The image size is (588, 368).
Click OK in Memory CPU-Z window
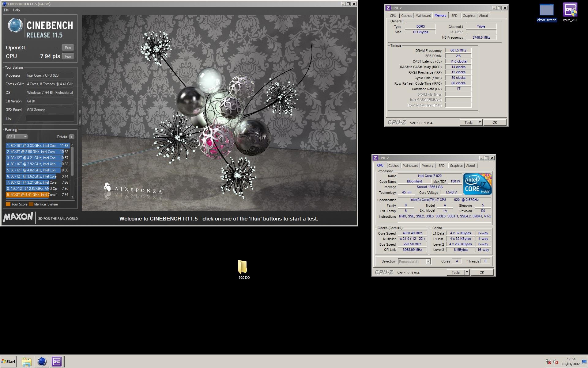point(495,122)
